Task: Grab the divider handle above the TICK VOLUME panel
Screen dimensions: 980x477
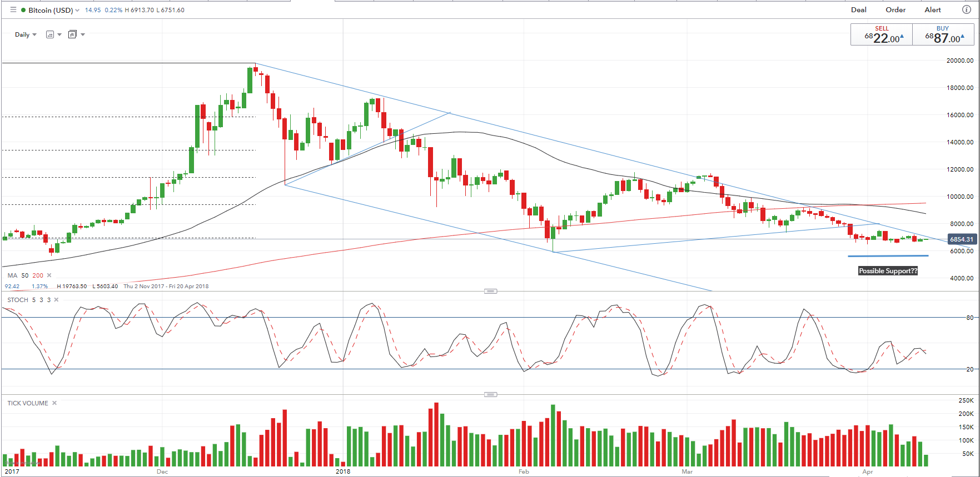Action: (490, 394)
